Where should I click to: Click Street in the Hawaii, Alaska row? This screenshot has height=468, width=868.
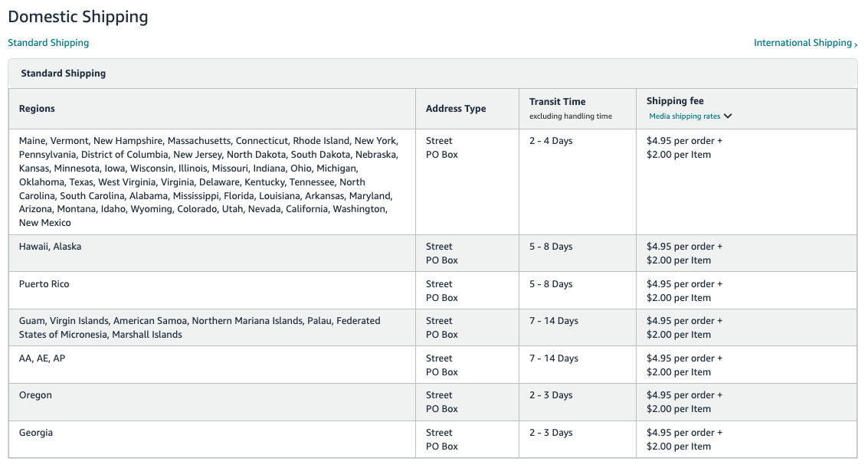439,247
